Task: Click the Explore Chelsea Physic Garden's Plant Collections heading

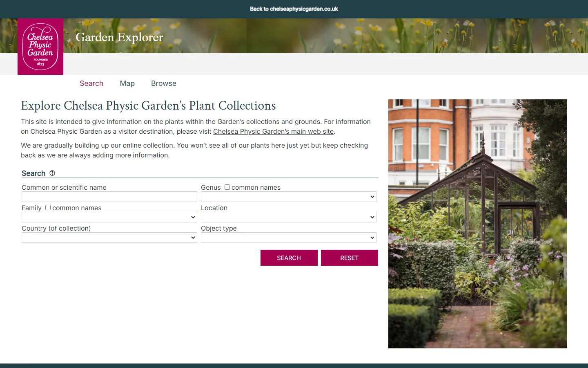Action: pos(149,106)
